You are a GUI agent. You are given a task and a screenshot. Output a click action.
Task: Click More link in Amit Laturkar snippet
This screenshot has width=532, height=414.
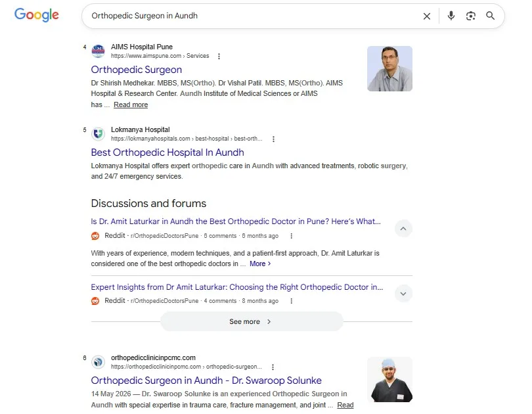[x=260, y=264]
